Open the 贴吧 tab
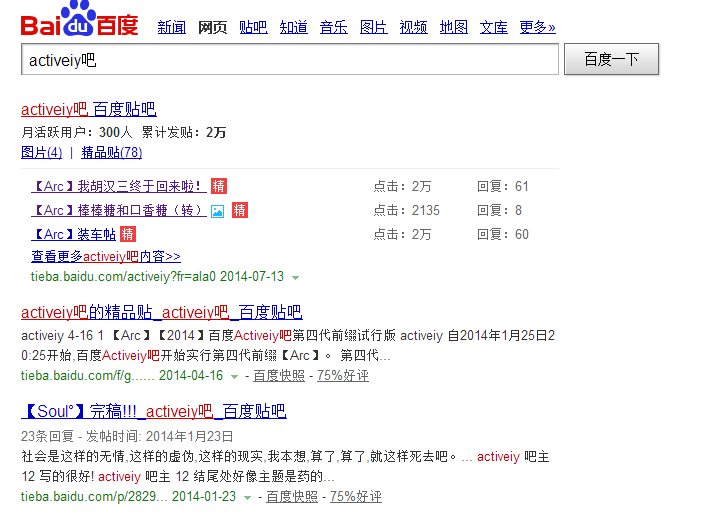The image size is (715, 514). click(253, 27)
